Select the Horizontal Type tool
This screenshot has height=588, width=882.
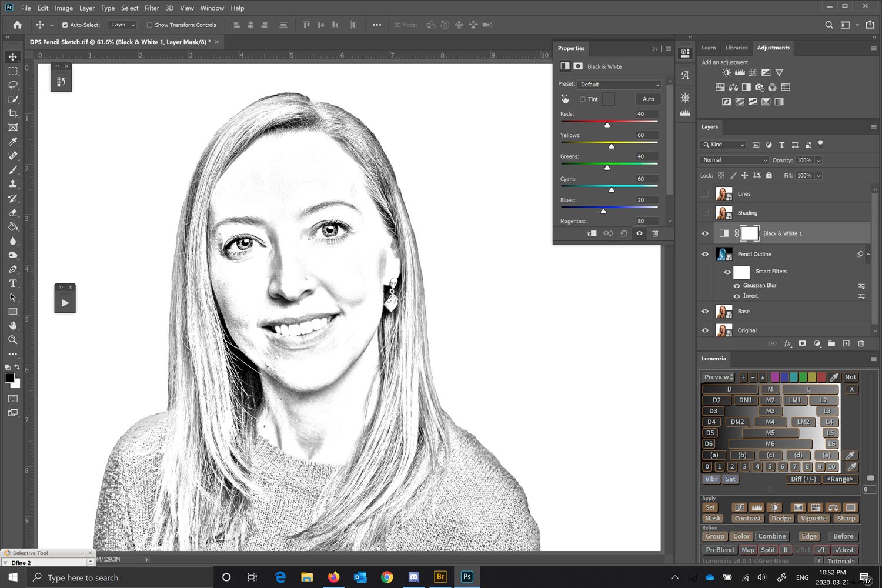12,283
